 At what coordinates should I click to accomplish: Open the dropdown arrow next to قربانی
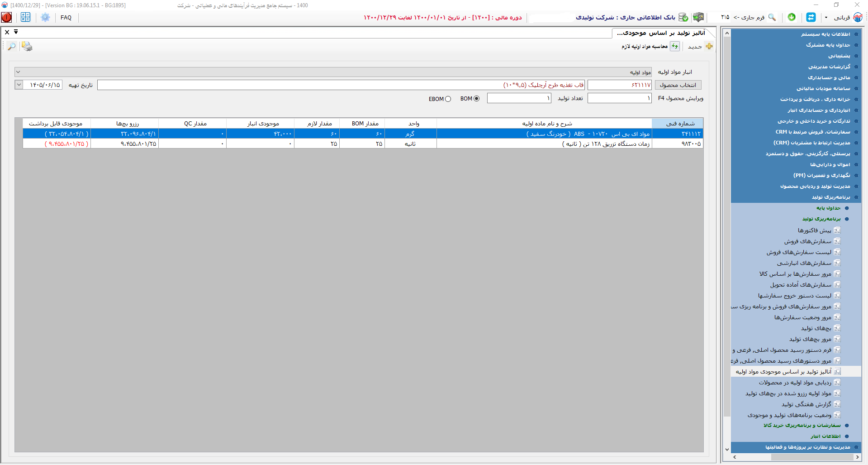coord(826,18)
